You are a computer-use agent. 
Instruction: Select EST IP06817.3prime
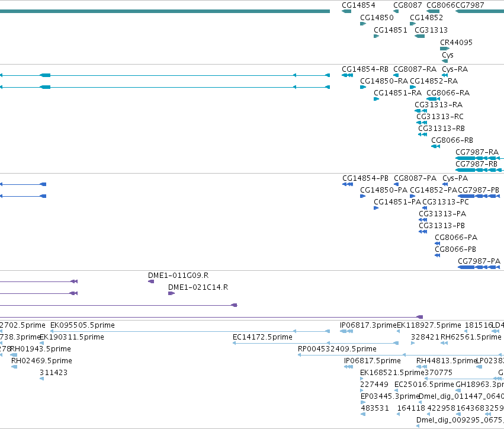coord(368,325)
